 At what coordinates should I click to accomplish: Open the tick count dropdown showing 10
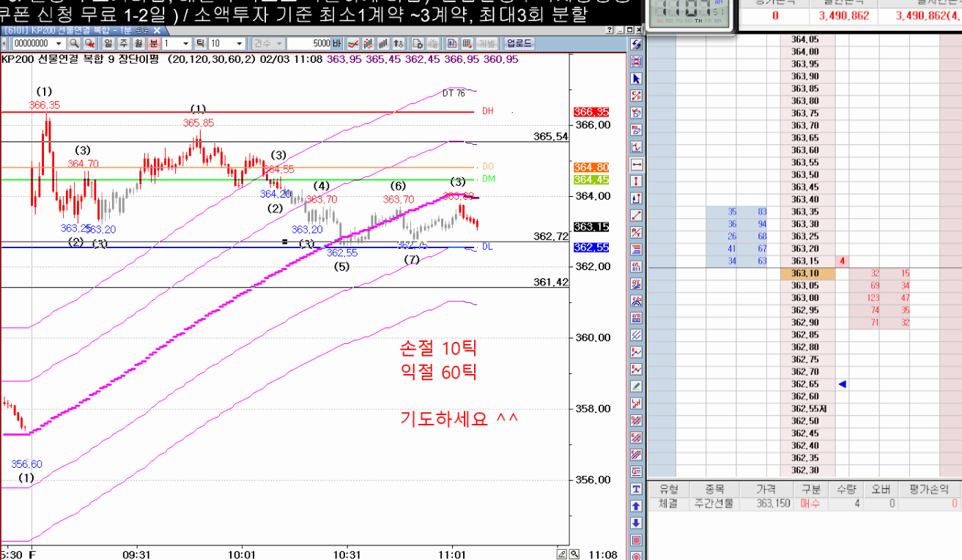239,44
